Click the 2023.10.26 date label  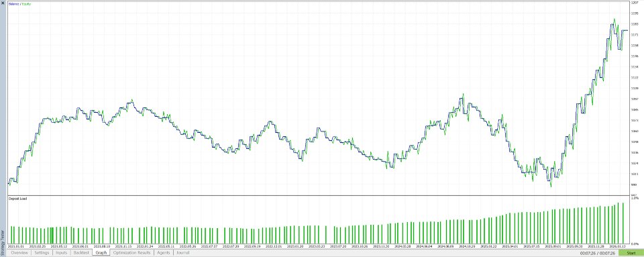click(360, 247)
